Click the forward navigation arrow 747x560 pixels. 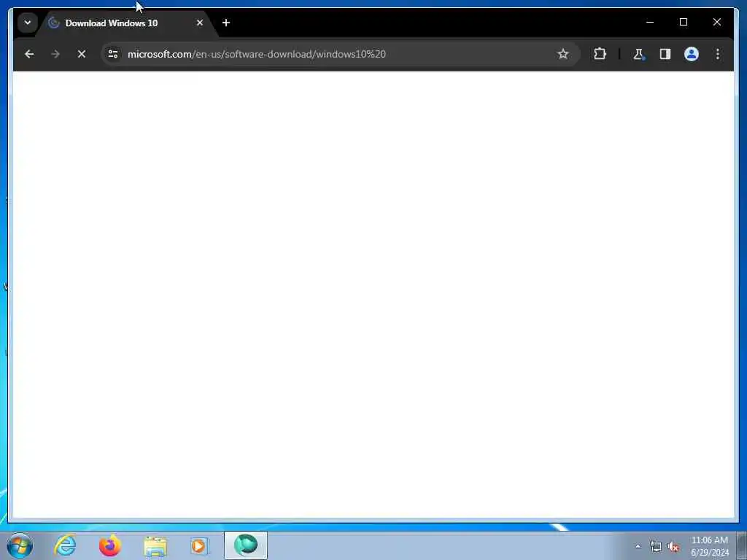55,54
